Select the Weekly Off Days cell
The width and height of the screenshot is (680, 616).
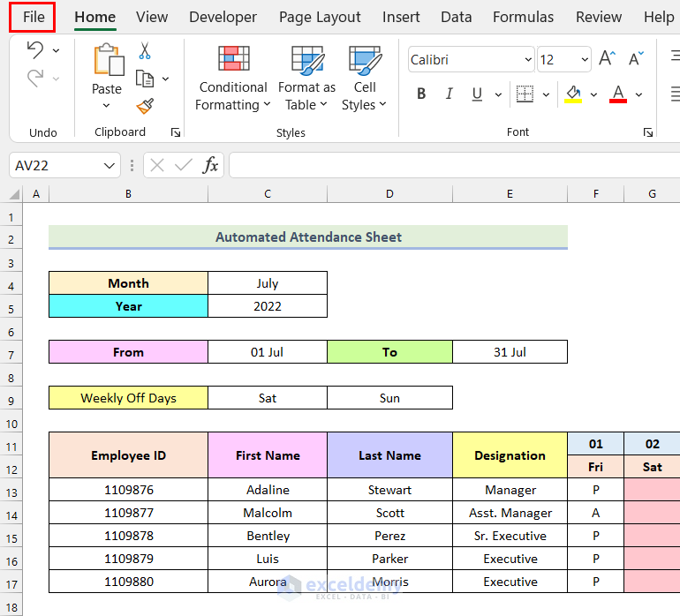(x=128, y=398)
